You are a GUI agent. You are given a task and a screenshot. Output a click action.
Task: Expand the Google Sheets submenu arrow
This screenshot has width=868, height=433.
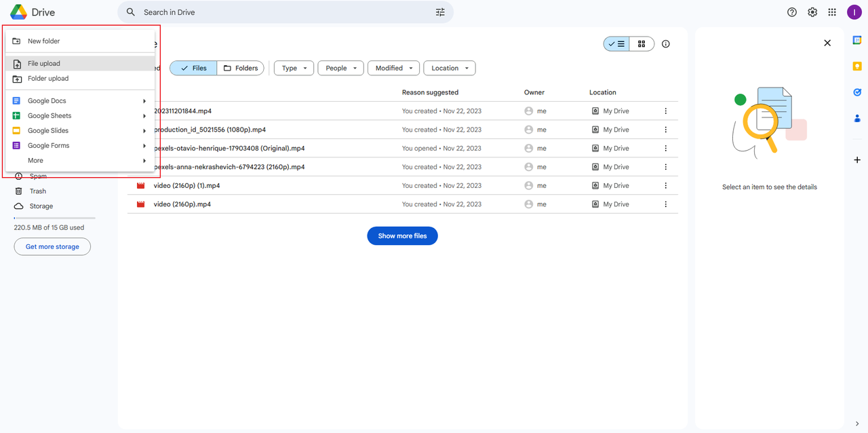coord(144,116)
